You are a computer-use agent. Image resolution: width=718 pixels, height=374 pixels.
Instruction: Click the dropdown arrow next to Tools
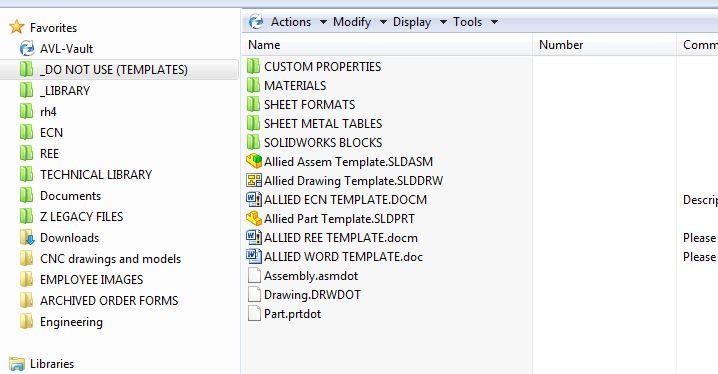494,22
